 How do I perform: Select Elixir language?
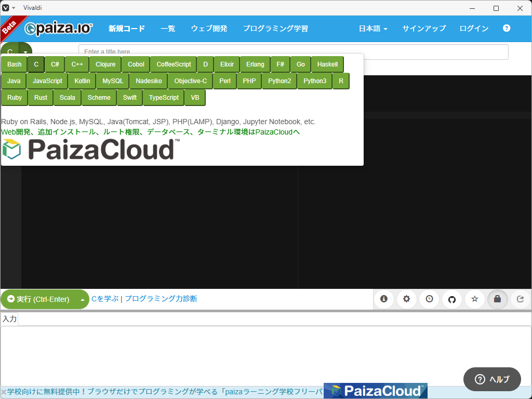227,64
